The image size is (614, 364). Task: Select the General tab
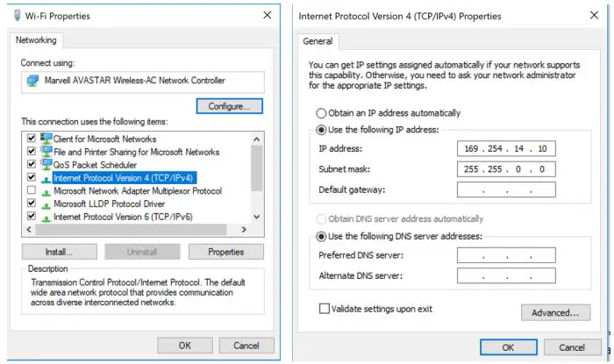(318, 40)
